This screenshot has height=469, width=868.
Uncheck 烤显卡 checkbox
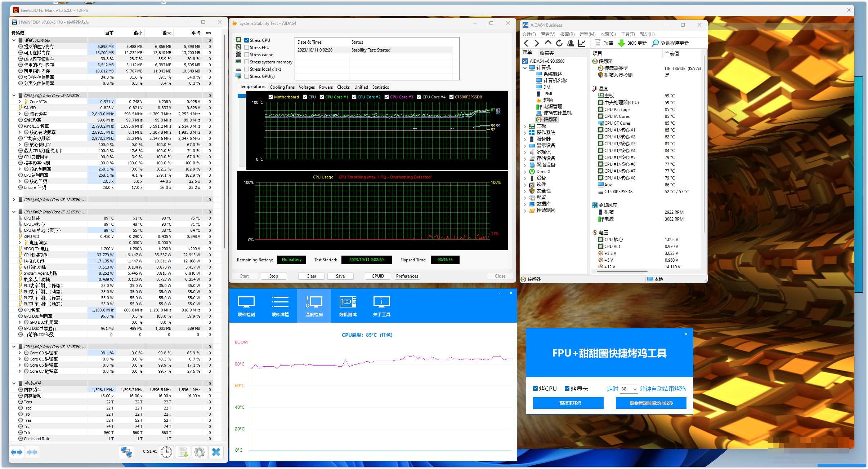tap(567, 389)
